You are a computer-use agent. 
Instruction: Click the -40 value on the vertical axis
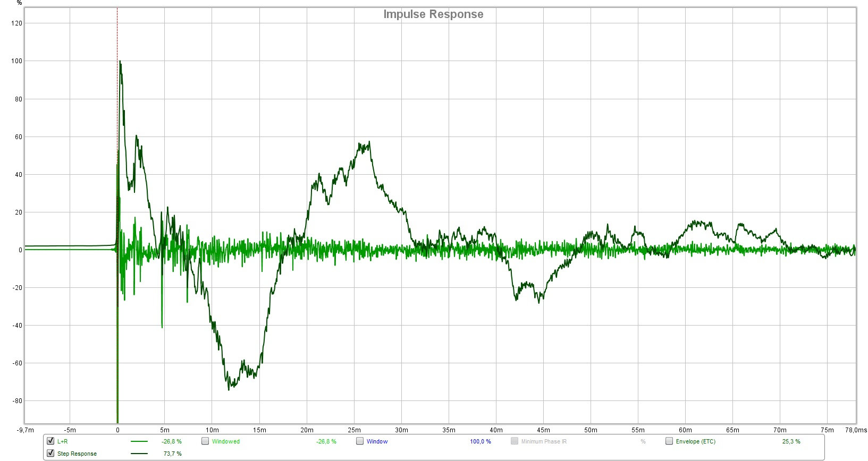(18, 326)
